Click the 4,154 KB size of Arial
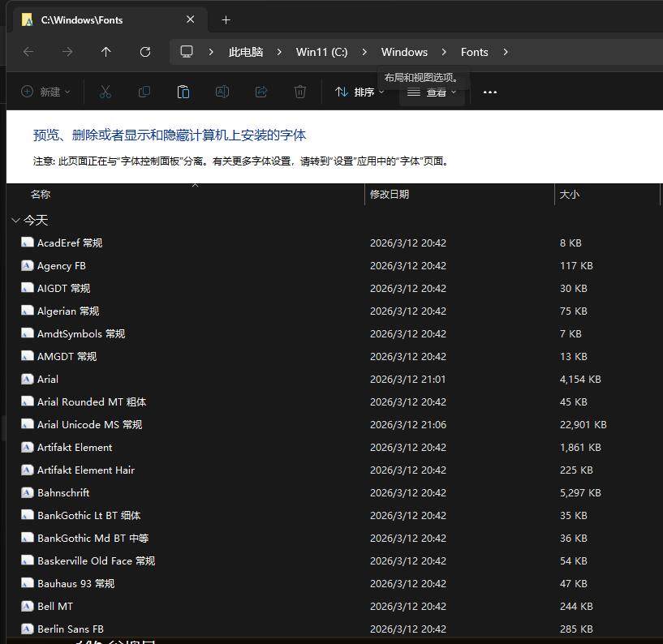 click(x=580, y=379)
